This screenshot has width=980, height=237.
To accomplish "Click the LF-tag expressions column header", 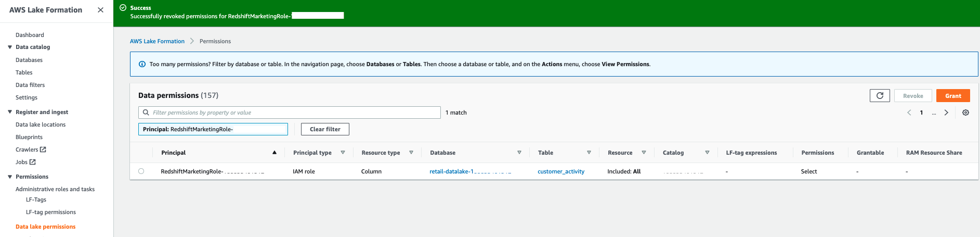I will pos(751,153).
